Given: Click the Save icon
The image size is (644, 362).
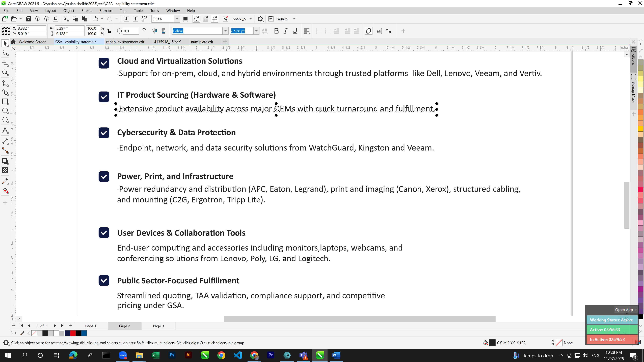Looking at the screenshot, I should pyautogui.click(x=29, y=19).
